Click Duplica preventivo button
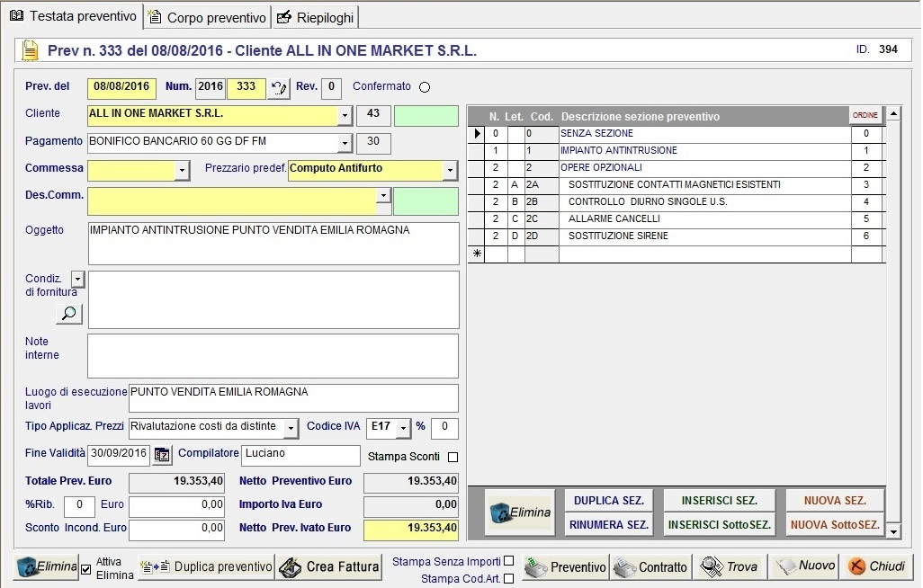This screenshot has width=923, height=588. (x=206, y=566)
